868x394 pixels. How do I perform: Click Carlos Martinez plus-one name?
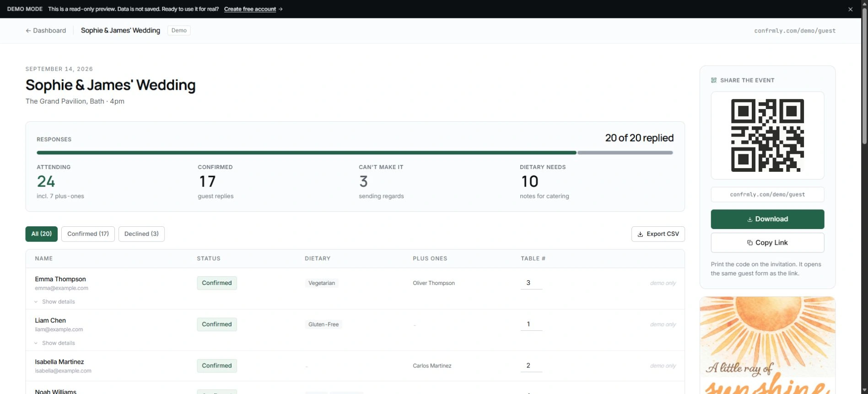[432, 366]
